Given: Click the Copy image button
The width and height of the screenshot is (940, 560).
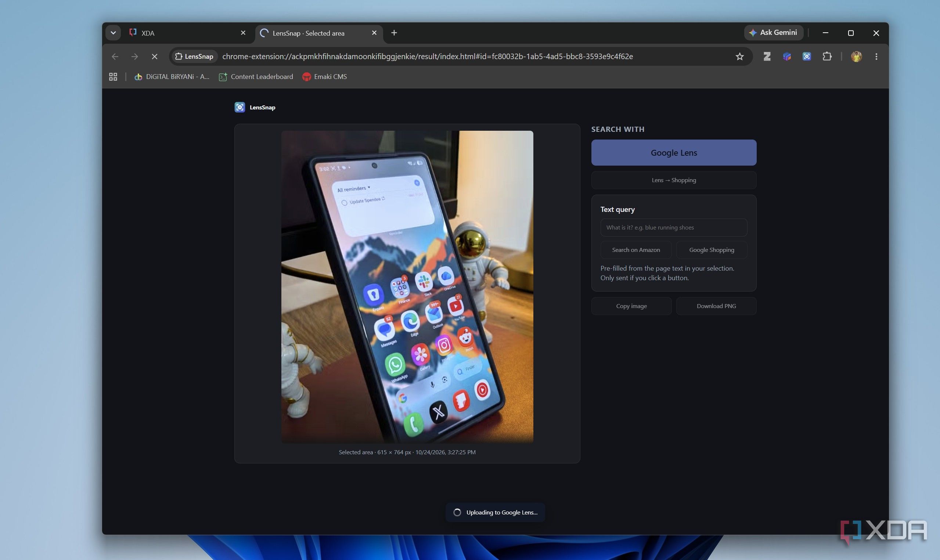Looking at the screenshot, I should pos(631,306).
